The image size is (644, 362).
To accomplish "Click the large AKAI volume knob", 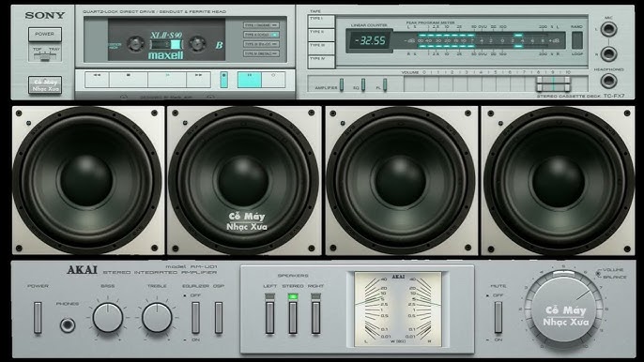I will [564, 309].
